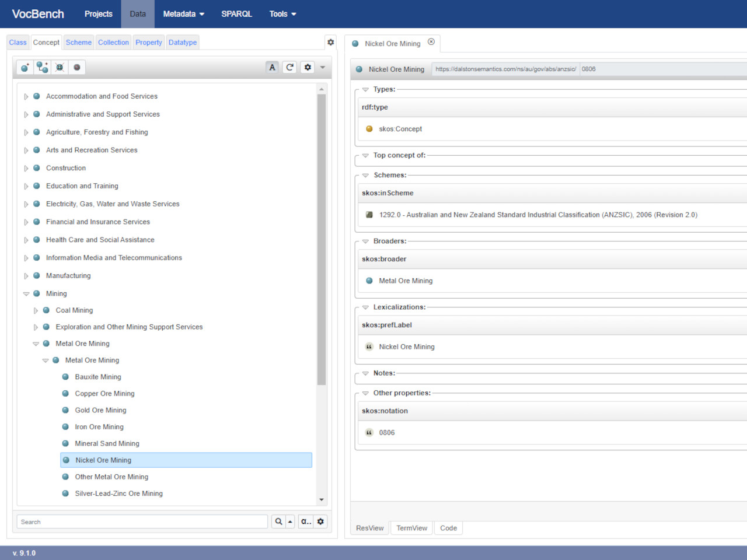The width and height of the screenshot is (747, 560).
Task: Click the delete concept icon
Action: [x=60, y=68]
